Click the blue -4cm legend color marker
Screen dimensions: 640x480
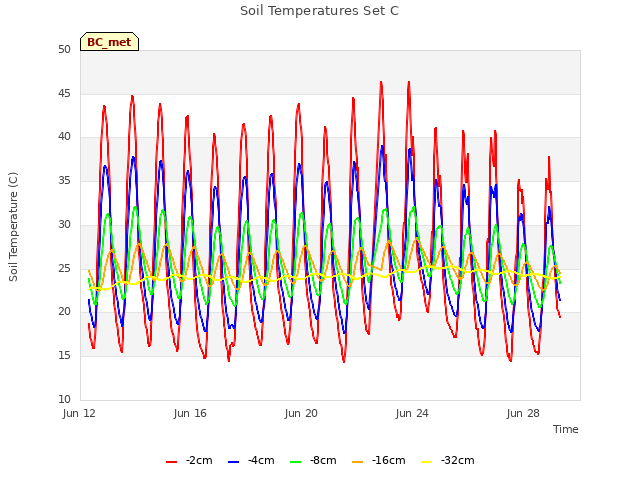coord(233,462)
